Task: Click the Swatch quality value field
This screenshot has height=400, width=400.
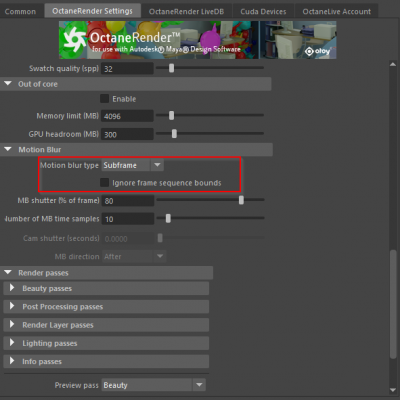Action: coord(127,69)
